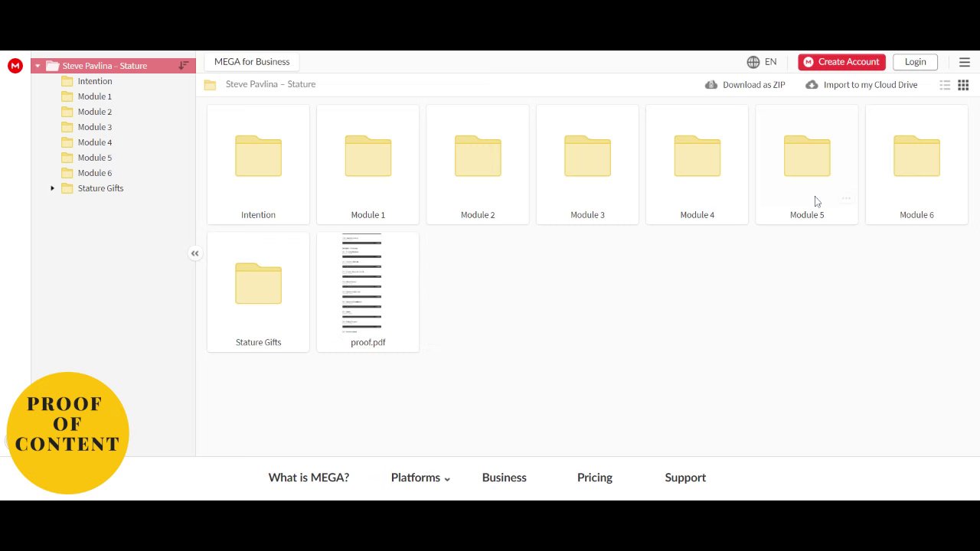Click the Stature Gifts folder icon in sidebar
Image resolution: width=980 pixels, height=551 pixels.
pyautogui.click(x=67, y=188)
